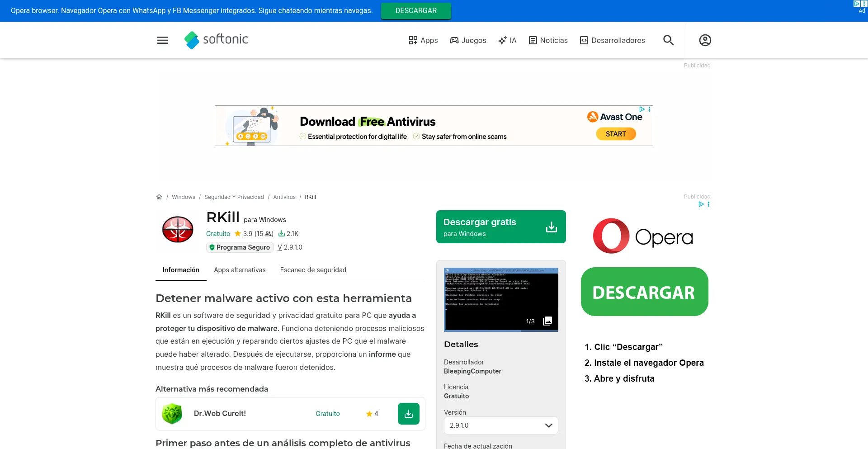Click the Opera logo in the sidebar ad
868x449 pixels.
[x=643, y=236]
